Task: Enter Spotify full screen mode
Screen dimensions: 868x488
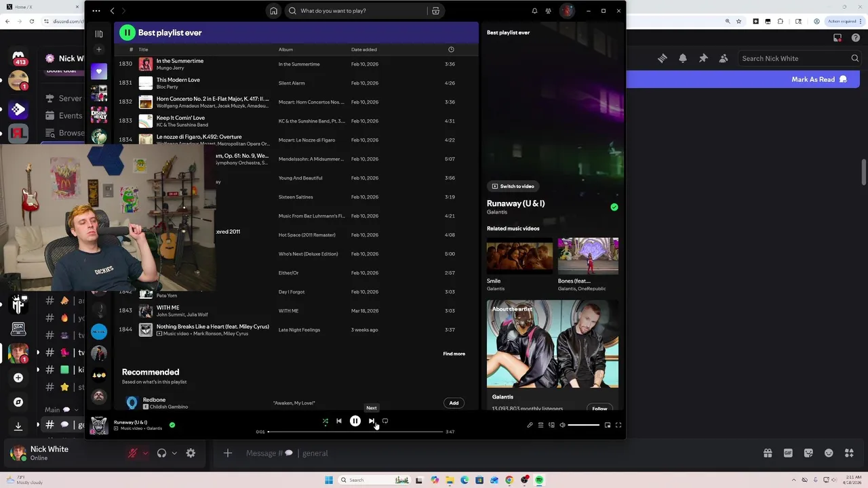Action: pos(618,425)
